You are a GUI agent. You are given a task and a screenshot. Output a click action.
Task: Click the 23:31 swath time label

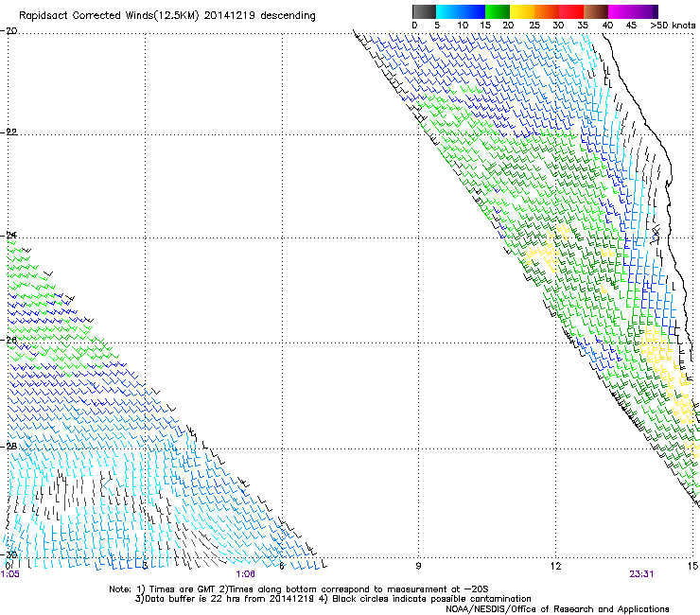642,574
